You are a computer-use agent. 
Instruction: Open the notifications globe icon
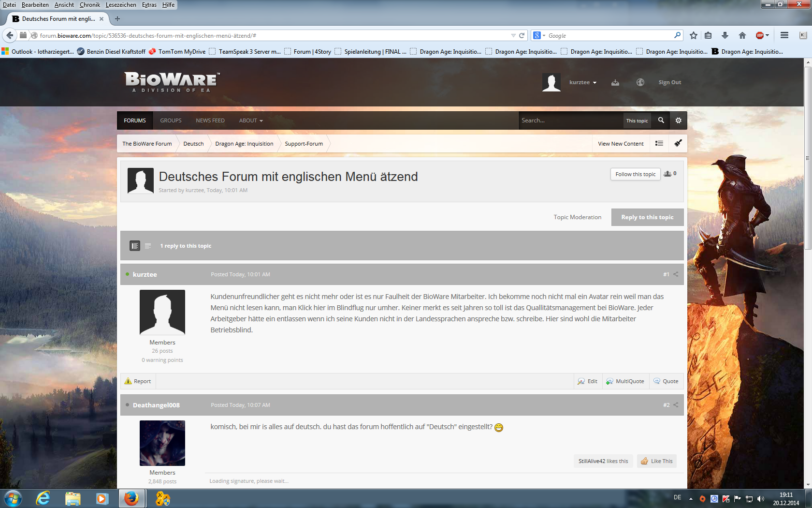coord(640,83)
